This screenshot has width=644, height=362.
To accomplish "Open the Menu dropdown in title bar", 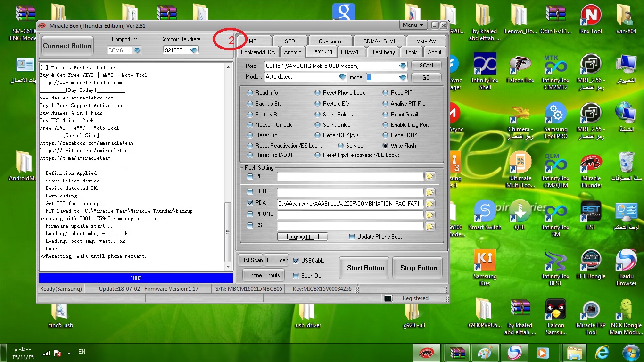I will point(413,25).
